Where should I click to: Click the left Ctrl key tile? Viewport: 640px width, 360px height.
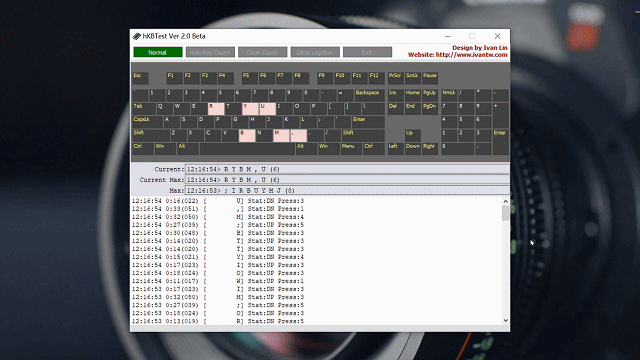[143, 149]
